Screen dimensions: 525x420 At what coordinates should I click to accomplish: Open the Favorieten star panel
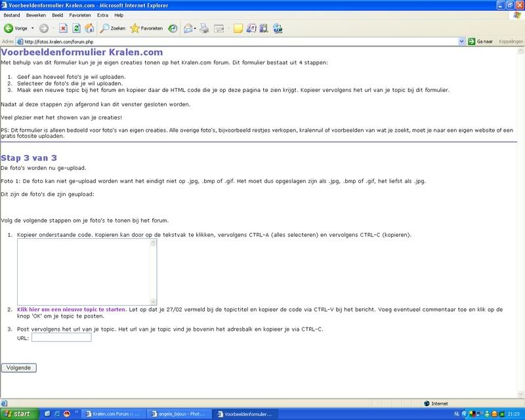tap(146, 28)
